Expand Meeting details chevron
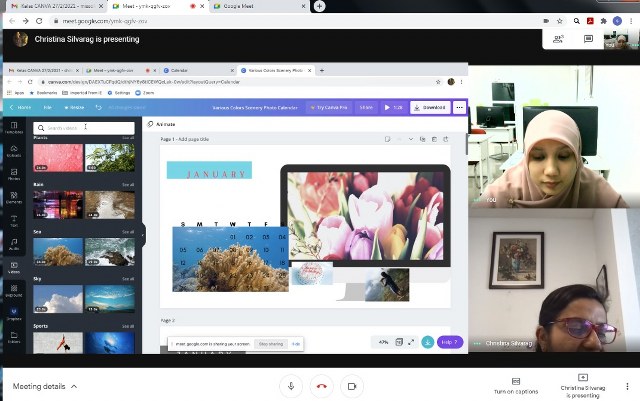The image size is (640, 401). pos(74,386)
